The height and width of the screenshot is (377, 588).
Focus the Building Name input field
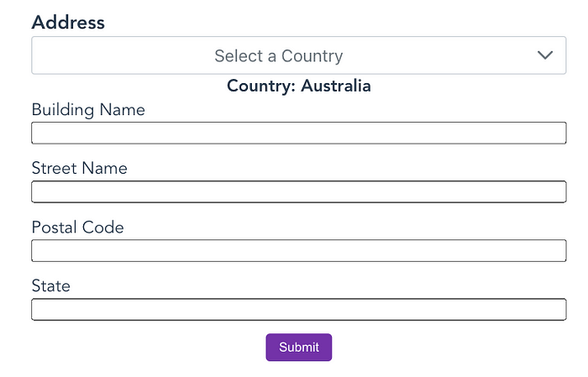tap(298, 133)
